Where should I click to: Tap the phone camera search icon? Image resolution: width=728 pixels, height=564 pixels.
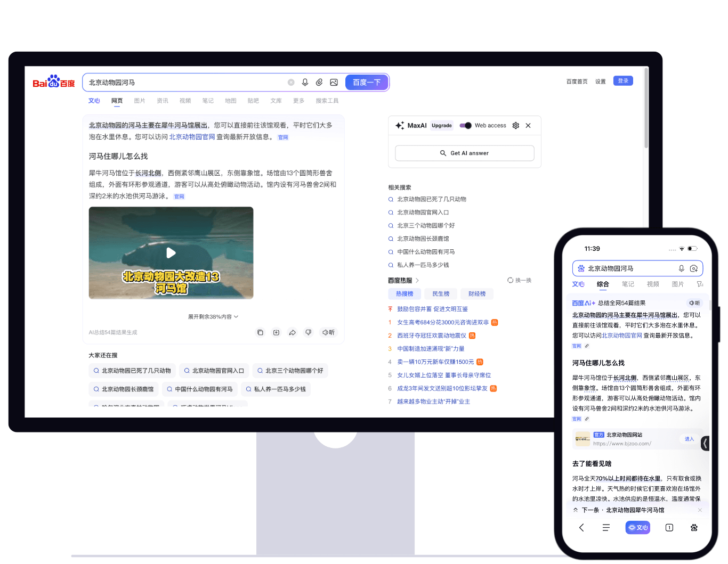[693, 268]
